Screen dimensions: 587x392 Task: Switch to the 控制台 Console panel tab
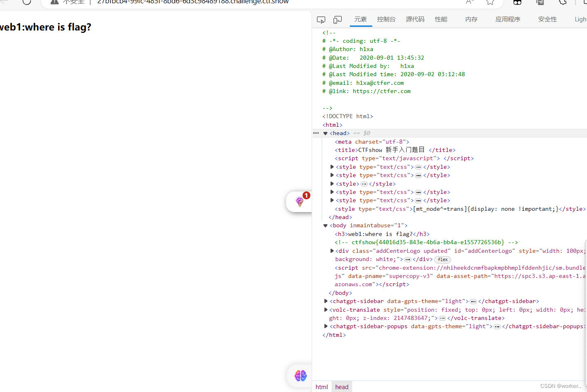386,19
